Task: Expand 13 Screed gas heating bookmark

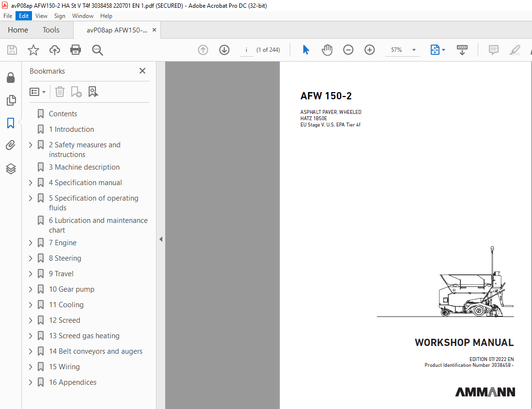Action: pos(31,336)
